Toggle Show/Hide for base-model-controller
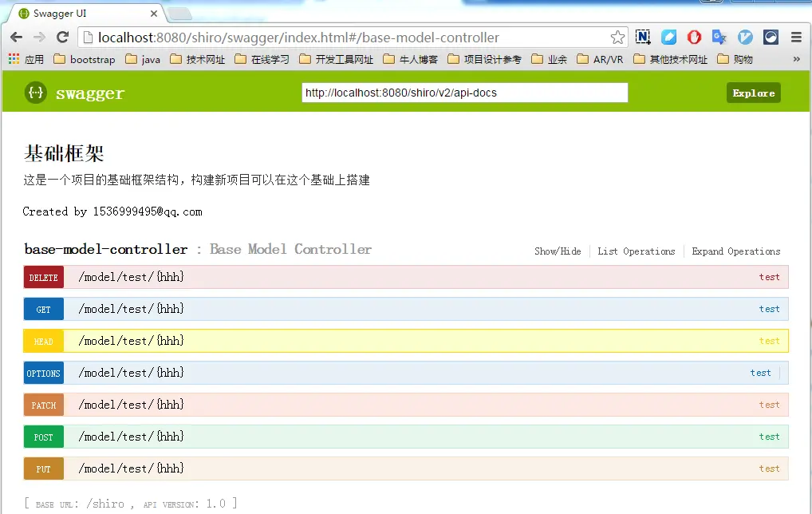This screenshot has height=514, width=812. (558, 251)
